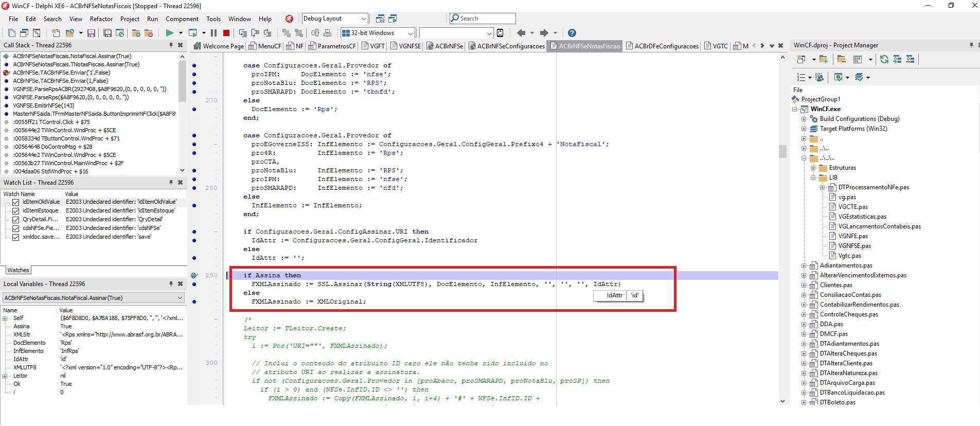Expand Build Configurations (Debug) node
Viewport: 980px width, 426px height.
point(804,119)
